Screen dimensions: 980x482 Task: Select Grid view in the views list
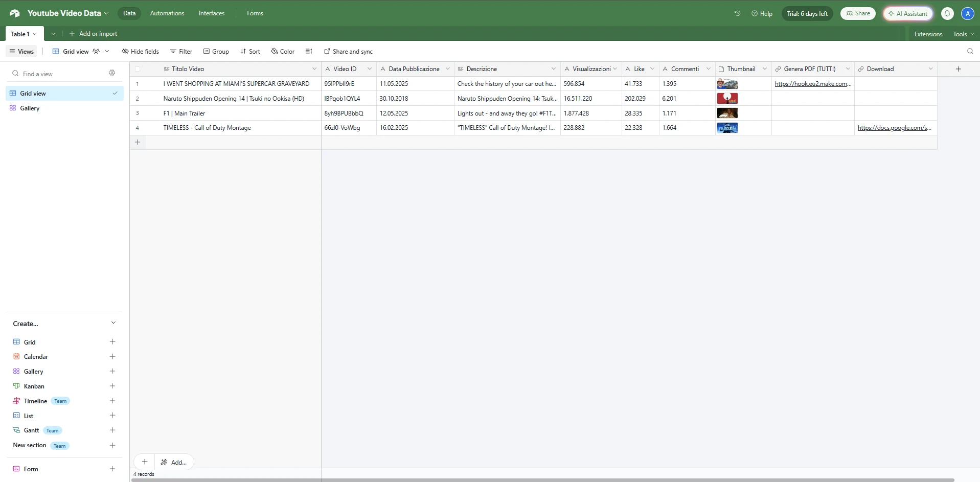64,93
